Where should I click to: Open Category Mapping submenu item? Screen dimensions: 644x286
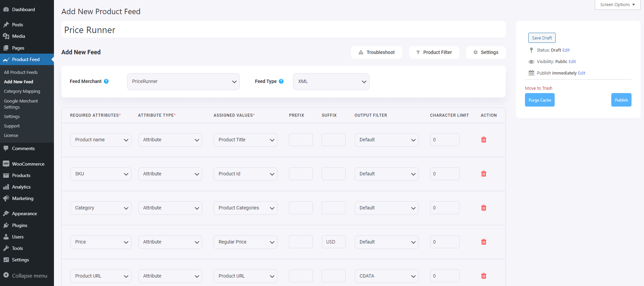pos(22,91)
